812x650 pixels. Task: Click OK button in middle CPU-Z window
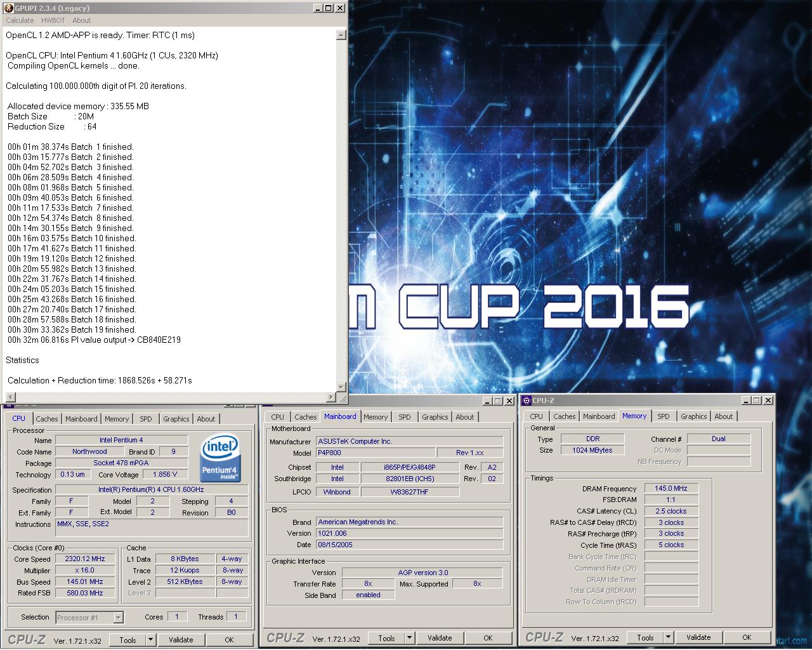(x=488, y=638)
